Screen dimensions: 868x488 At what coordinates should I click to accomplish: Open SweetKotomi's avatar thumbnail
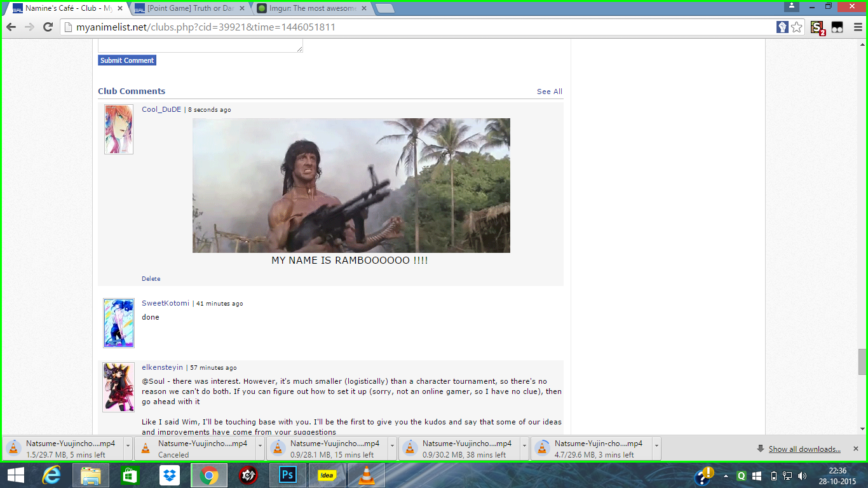[119, 323]
